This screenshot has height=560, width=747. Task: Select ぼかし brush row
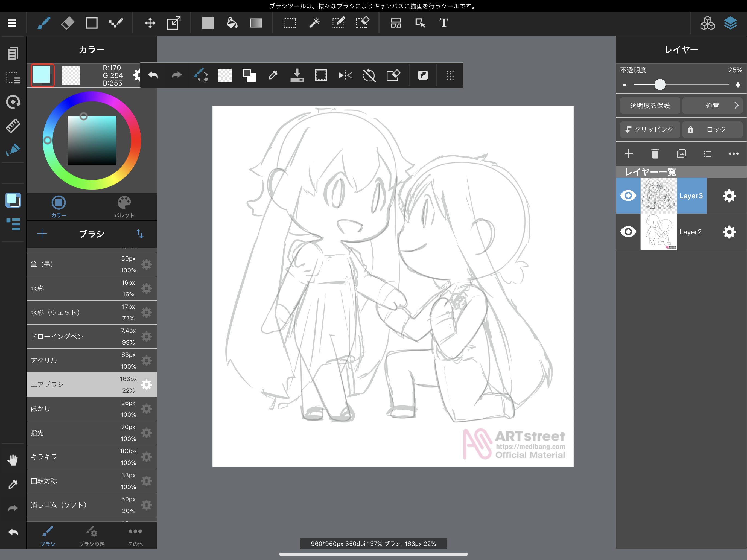coord(92,409)
